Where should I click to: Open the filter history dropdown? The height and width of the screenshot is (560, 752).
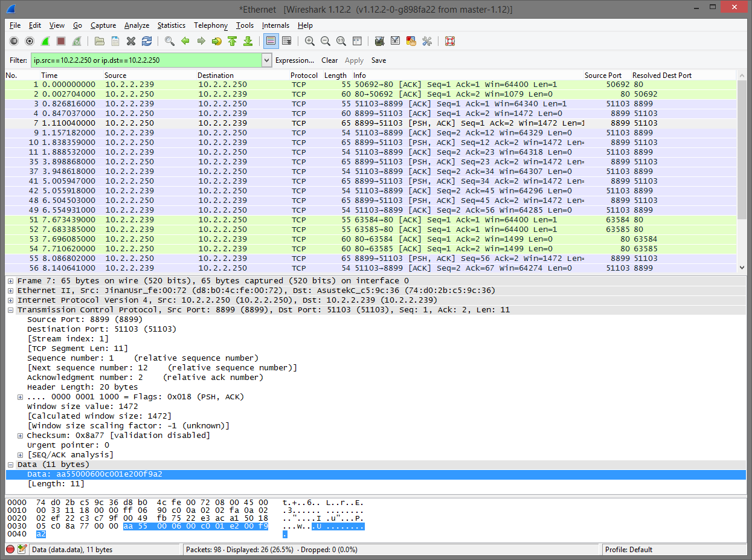266,60
